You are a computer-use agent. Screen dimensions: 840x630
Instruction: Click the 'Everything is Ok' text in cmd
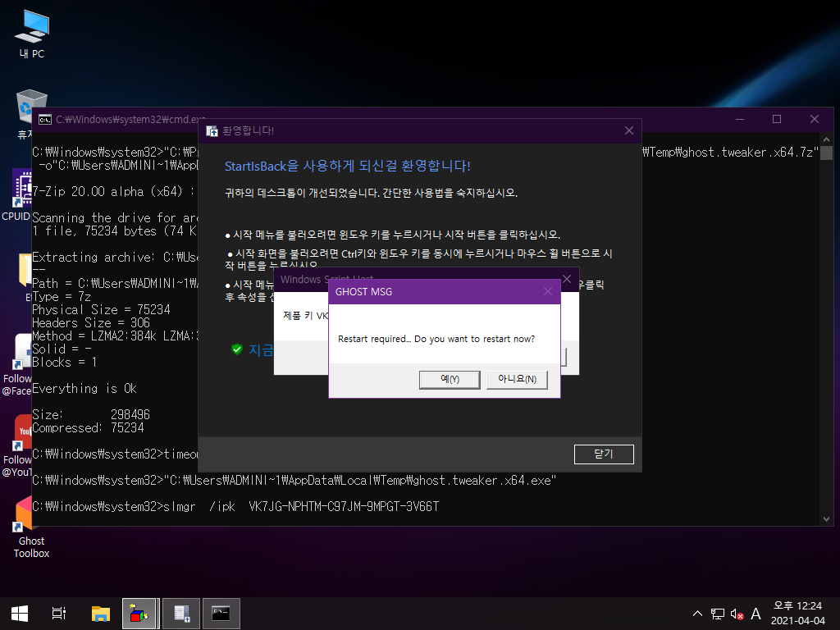click(84, 388)
